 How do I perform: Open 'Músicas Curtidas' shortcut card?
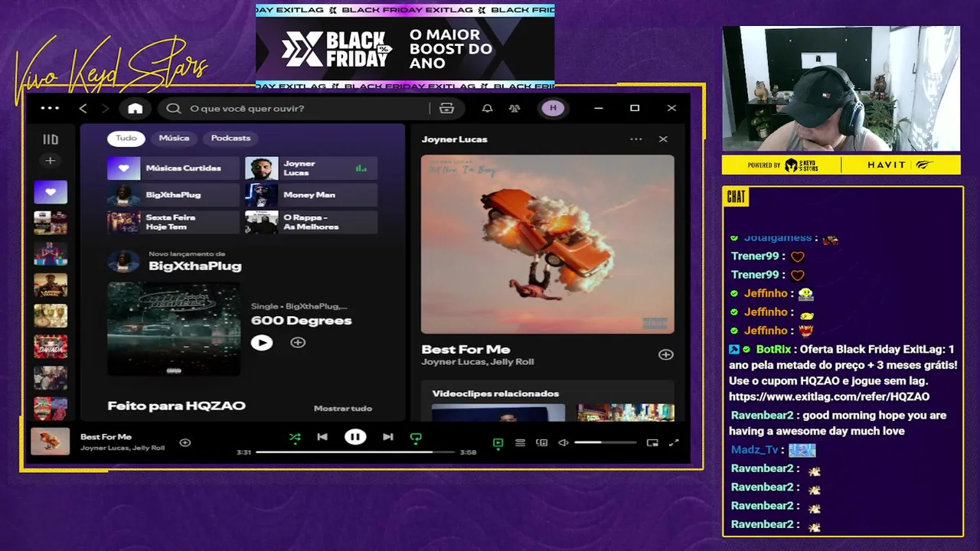pyautogui.click(x=173, y=168)
